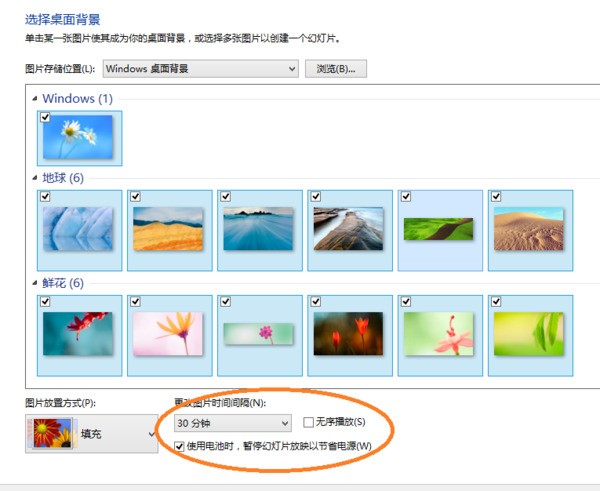The height and width of the screenshot is (491, 600).
Task: Open the 填充 picture position dropdown
Action: tap(151, 435)
